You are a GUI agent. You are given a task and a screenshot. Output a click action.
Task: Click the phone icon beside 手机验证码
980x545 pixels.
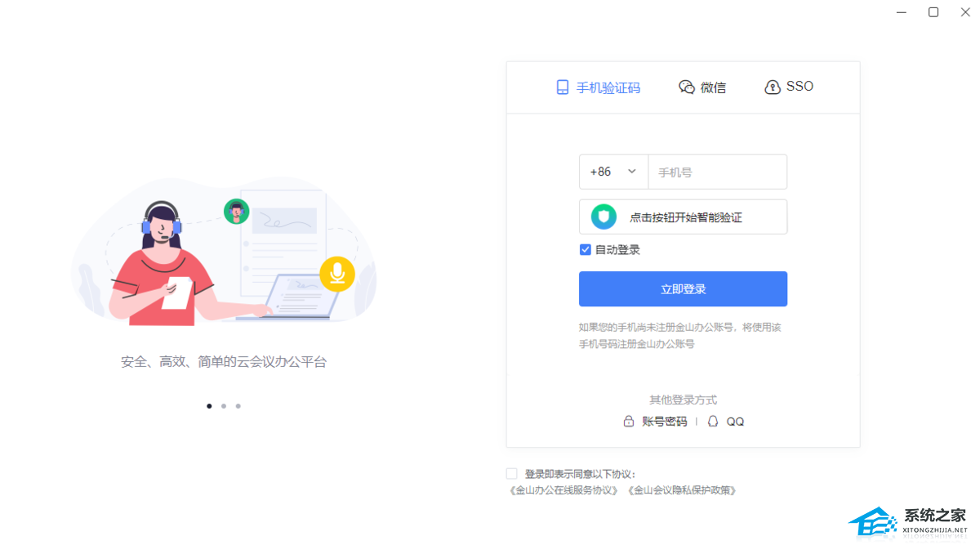pyautogui.click(x=563, y=87)
